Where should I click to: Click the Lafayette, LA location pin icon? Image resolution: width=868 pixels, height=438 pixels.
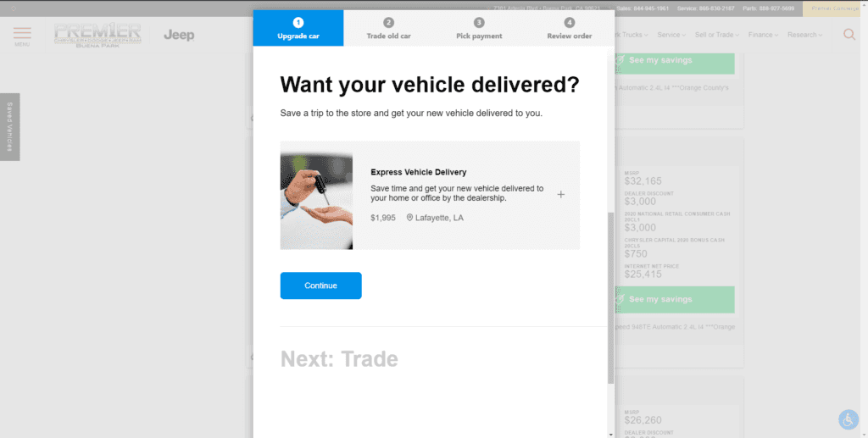point(409,218)
